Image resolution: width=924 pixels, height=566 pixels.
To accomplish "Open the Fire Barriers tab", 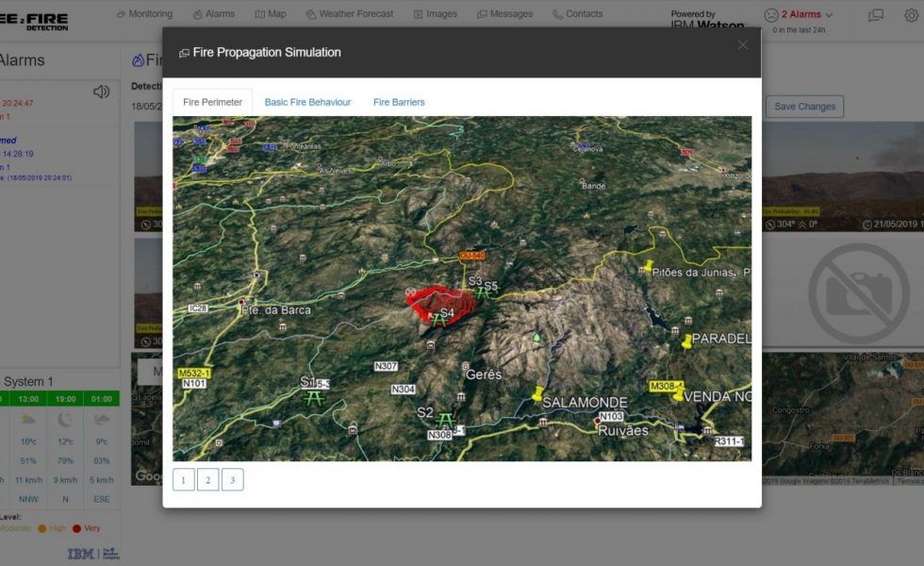I will coord(398,101).
